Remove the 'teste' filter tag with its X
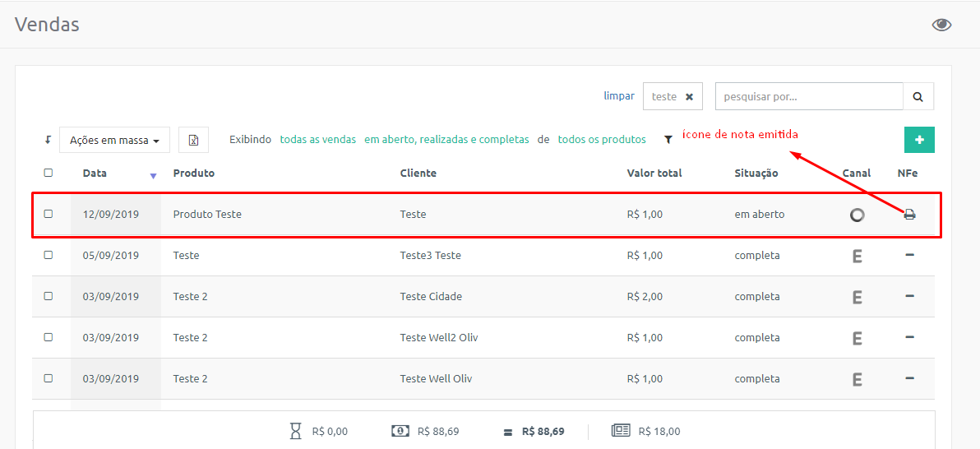The image size is (980, 449). click(x=690, y=97)
